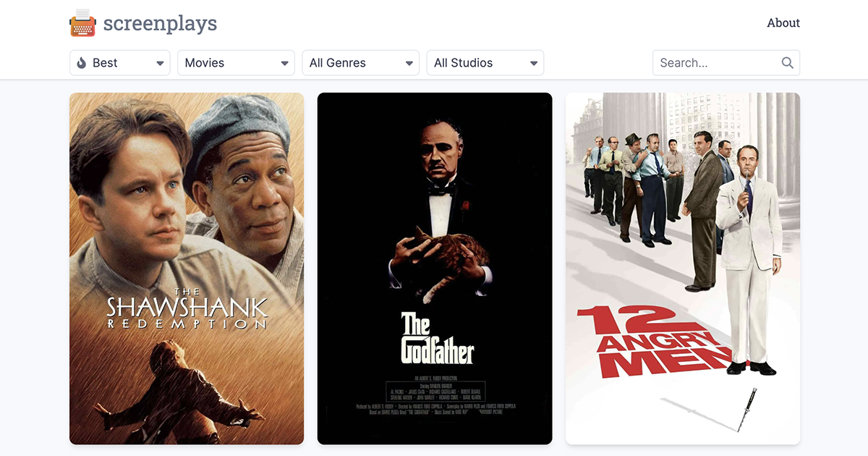Open The Godfather poster
The image size is (868, 456).
[x=435, y=269]
